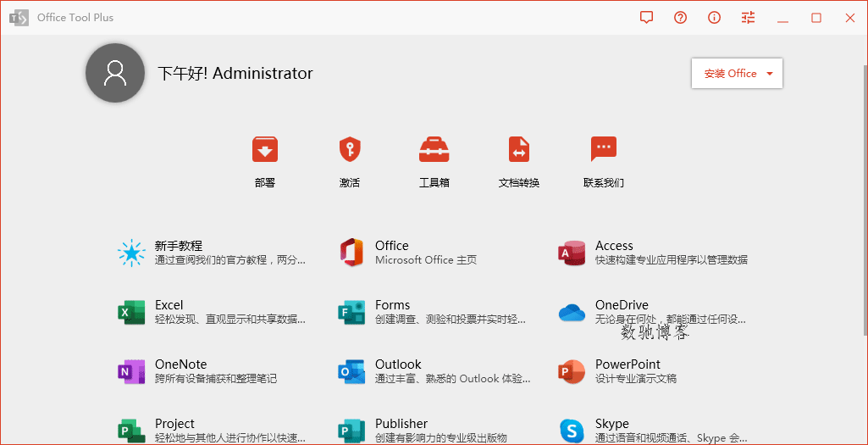Viewport: 868px width, 445px height.
Task: Click the OneNote app icon
Action: (x=131, y=371)
